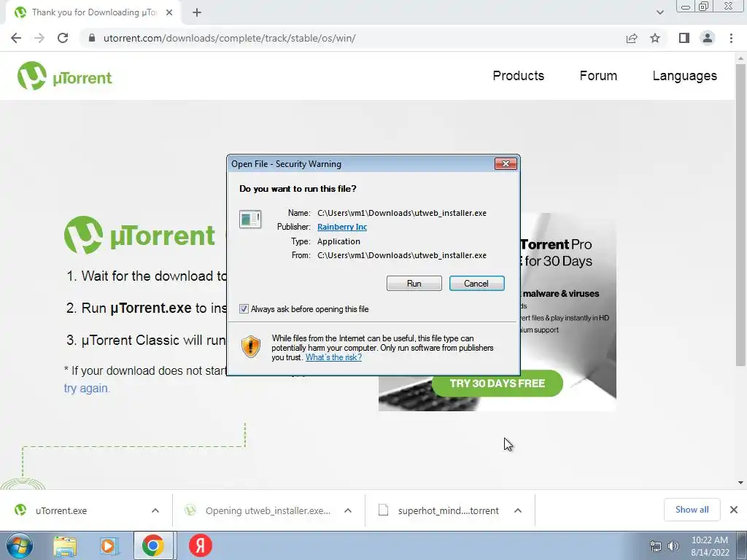
Task: Open the Forum menu item
Action: 598,76
